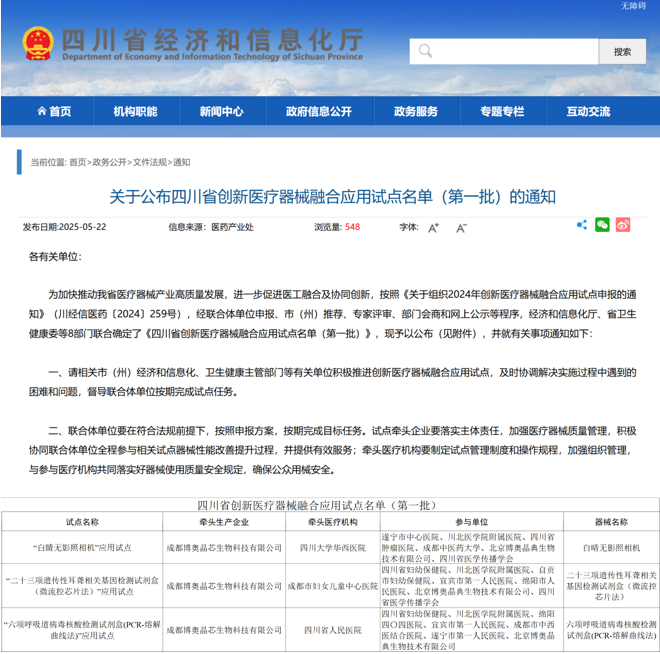Viewport: 660px width, 654px height.
Task: Share the article via WeChat icon
Action: (602, 225)
